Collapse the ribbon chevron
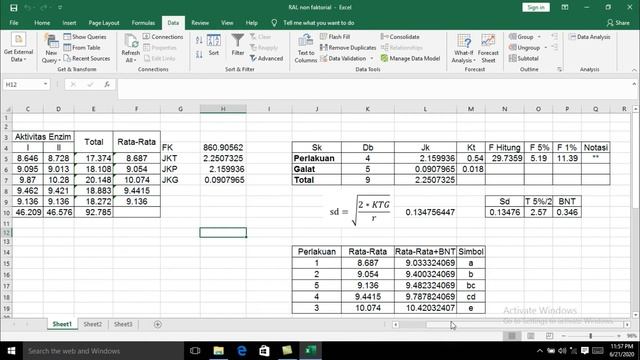 (x=634, y=70)
